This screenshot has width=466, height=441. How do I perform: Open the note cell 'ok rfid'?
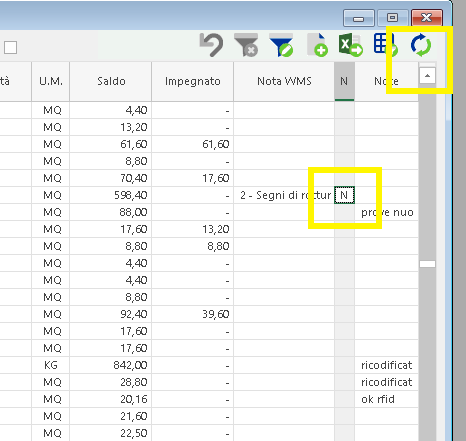386,399
